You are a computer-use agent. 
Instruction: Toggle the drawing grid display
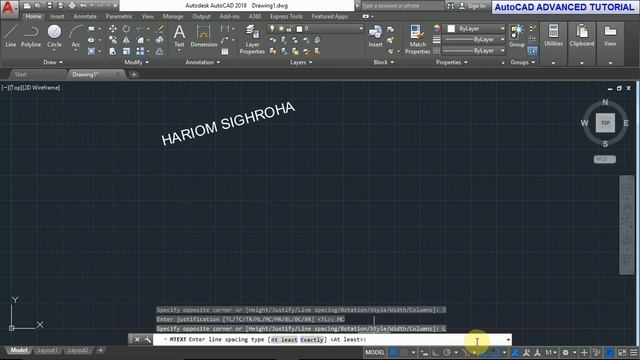pyautogui.click(x=393, y=352)
